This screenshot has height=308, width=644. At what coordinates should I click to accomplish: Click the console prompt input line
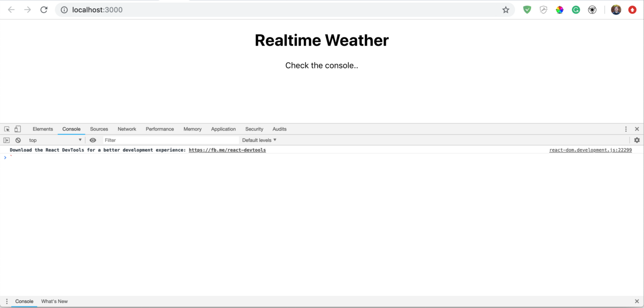click(322, 158)
